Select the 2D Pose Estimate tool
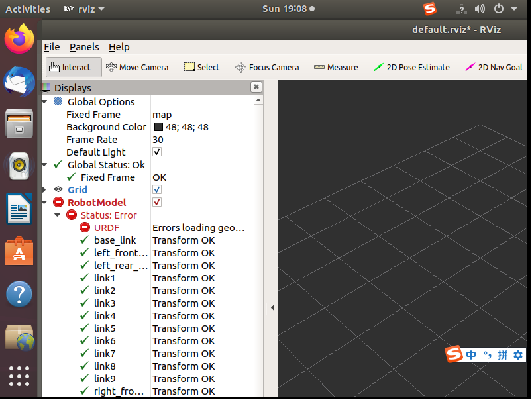Image resolution: width=532 pixels, height=404 pixels. [411, 67]
